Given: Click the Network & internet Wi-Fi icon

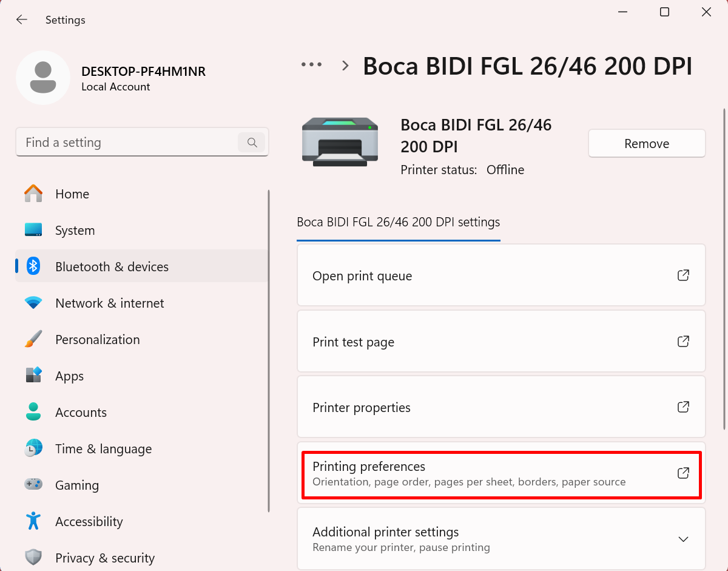Looking at the screenshot, I should coord(33,303).
